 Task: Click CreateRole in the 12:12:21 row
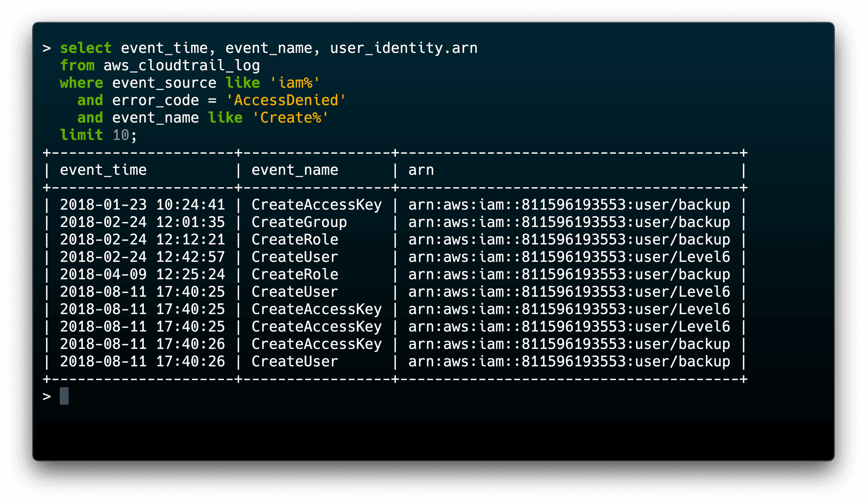pos(295,240)
